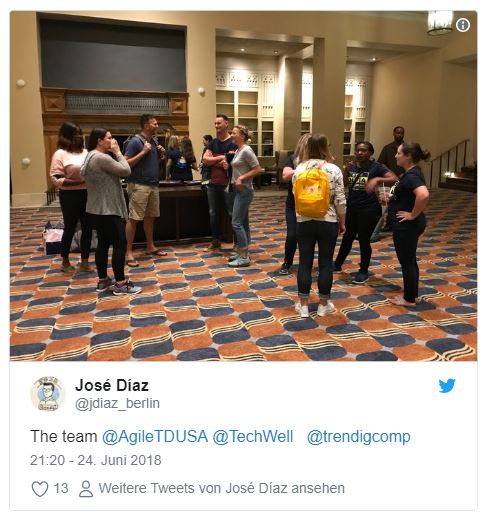Click the tweet text 'The team'
The width and height of the screenshot is (488, 519).
pyautogui.click(x=63, y=436)
